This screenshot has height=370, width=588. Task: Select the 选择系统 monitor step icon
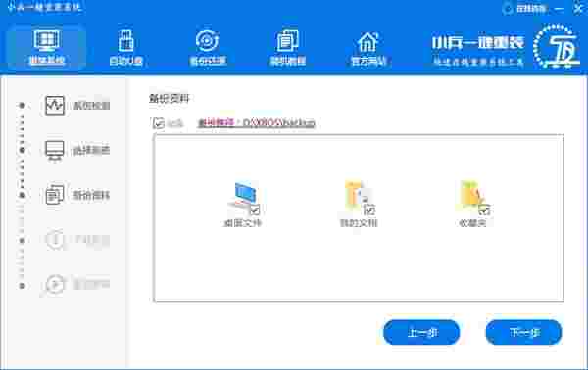[x=55, y=150]
